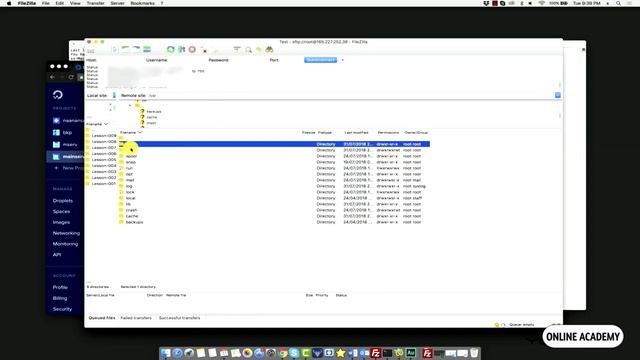
Task: Select backups in the remote directory tree
Action: click(154, 111)
